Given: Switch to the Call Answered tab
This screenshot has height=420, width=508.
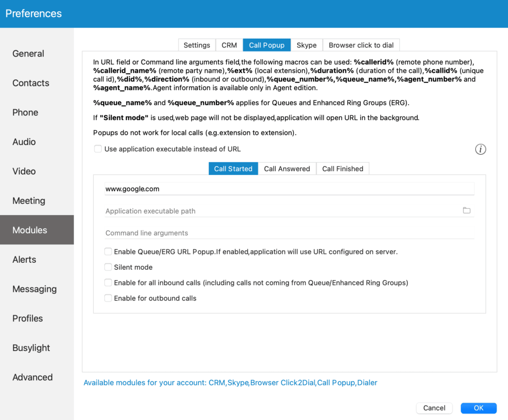Looking at the screenshot, I should [287, 169].
